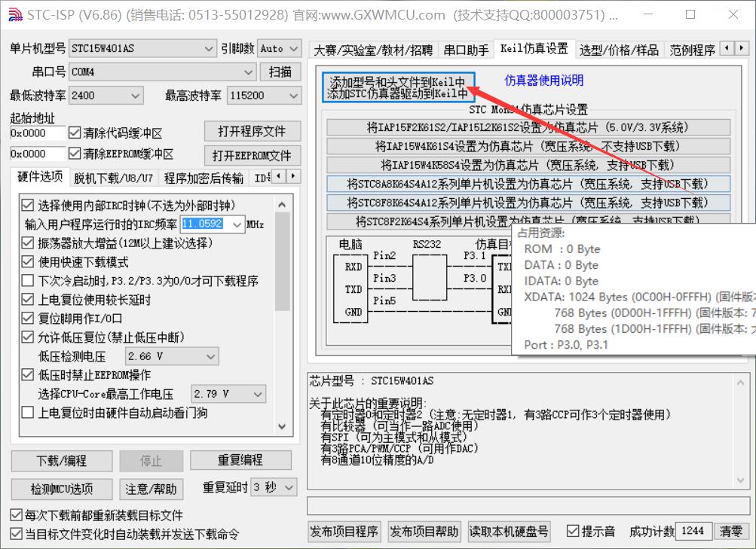Switch to 程序加密后传输 tab
The height and width of the screenshot is (549, 756).
pyautogui.click(x=204, y=178)
